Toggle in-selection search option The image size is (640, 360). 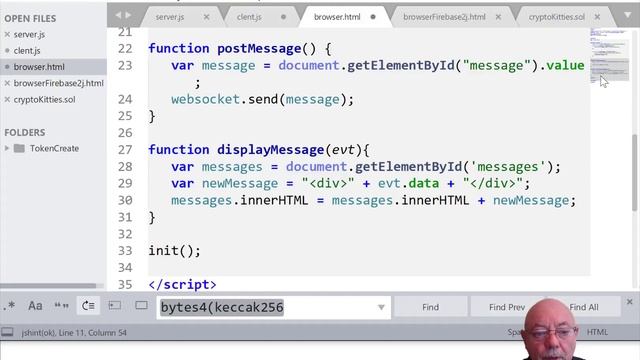tap(115, 306)
